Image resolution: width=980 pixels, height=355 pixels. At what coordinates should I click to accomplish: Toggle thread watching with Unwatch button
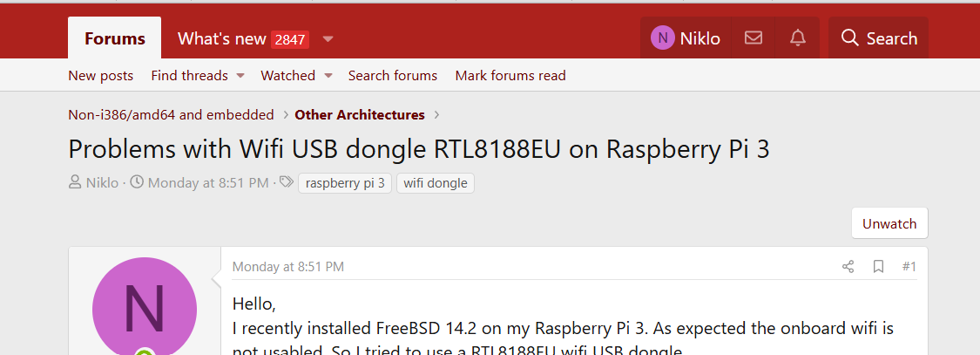point(889,223)
